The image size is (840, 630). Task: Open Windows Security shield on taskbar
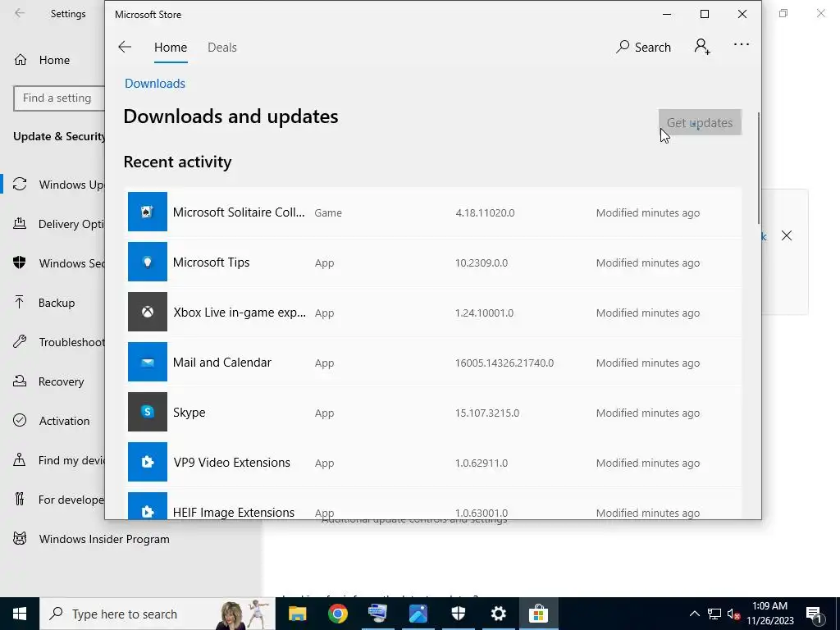coord(458,614)
